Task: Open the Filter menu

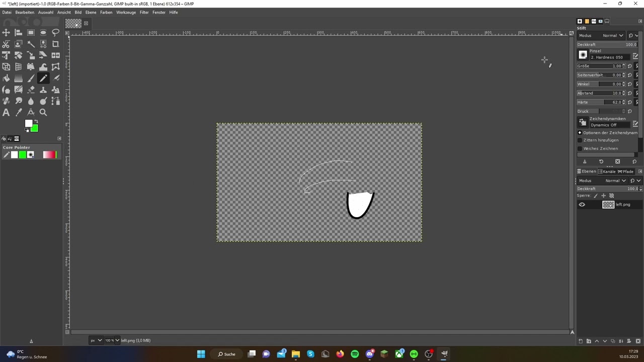Action: pos(144,12)
